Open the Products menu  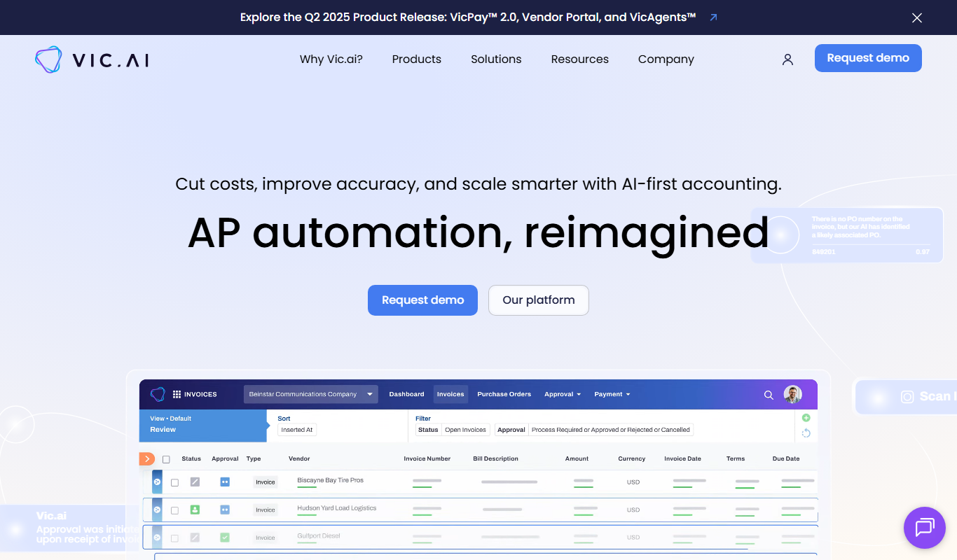coord(417,59)
